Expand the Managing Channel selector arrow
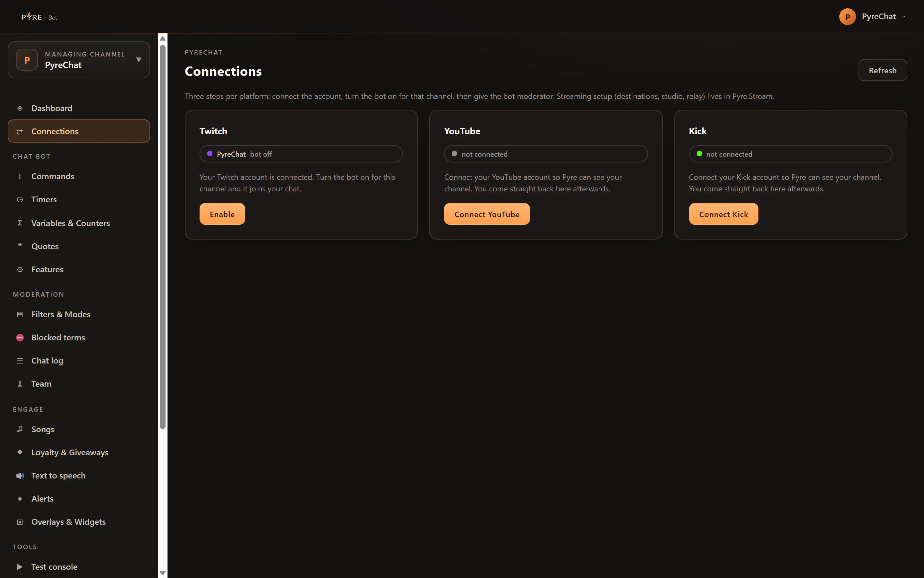 (139, 60)
